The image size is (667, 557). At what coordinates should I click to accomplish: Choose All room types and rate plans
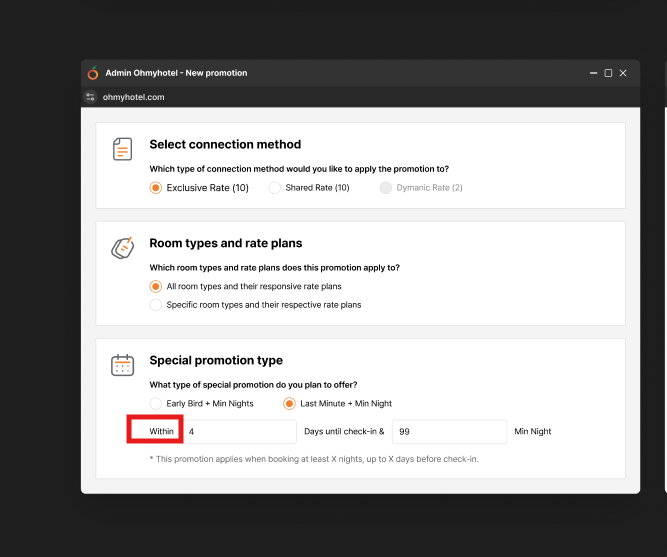[155, 287]
